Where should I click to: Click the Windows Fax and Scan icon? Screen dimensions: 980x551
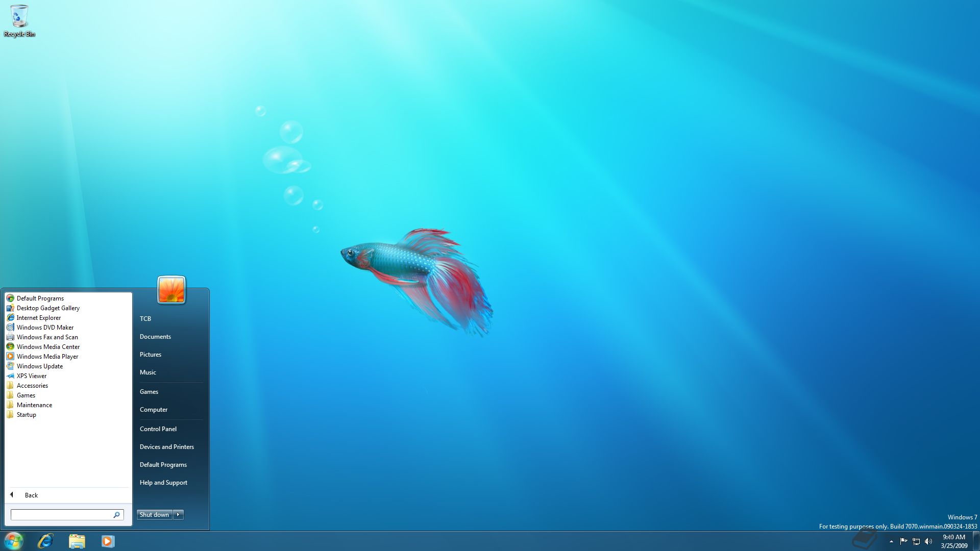coord(10,337)
